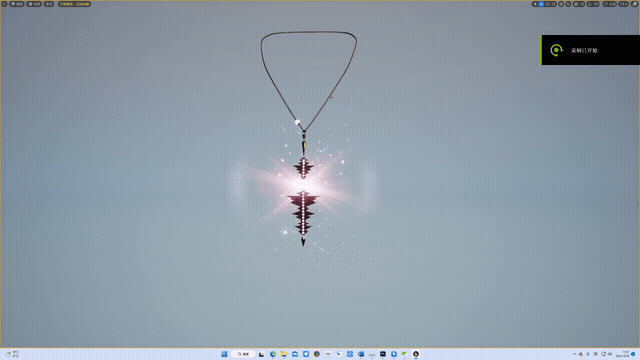Open the Lit view mode dropdown
The height and width of the screenshot is (360, 640).
click(34, 4)
